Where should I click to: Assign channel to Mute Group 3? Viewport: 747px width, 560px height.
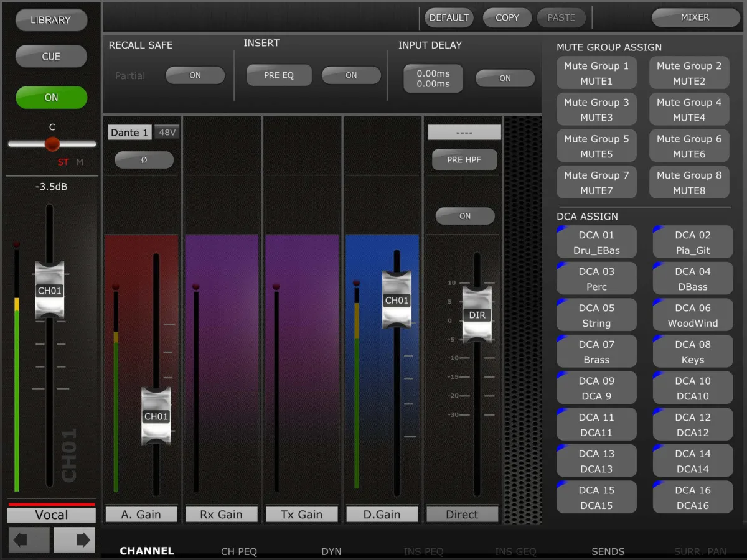(x=596, y=110)
